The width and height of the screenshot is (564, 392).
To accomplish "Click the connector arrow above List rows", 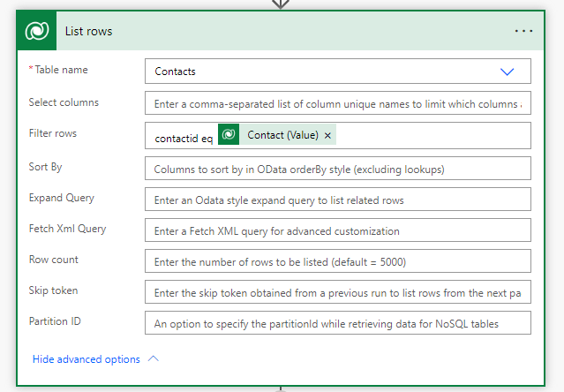I will coord(281,4).
